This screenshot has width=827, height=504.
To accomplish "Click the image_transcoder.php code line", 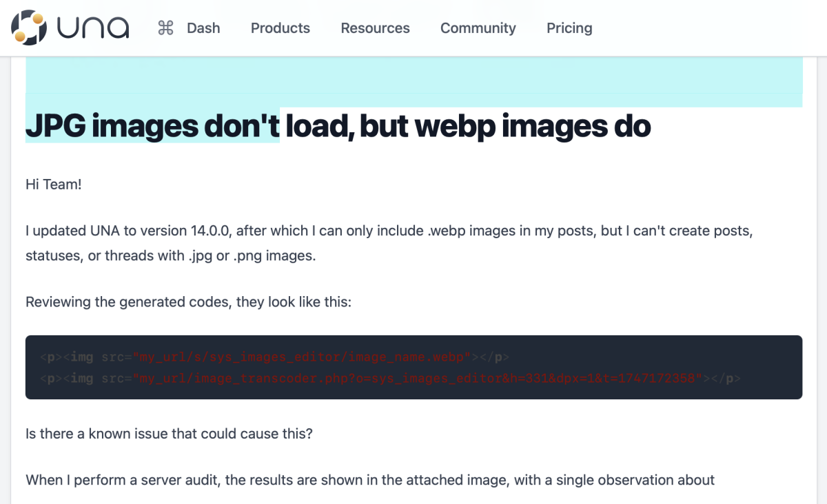I will (390, 378).
